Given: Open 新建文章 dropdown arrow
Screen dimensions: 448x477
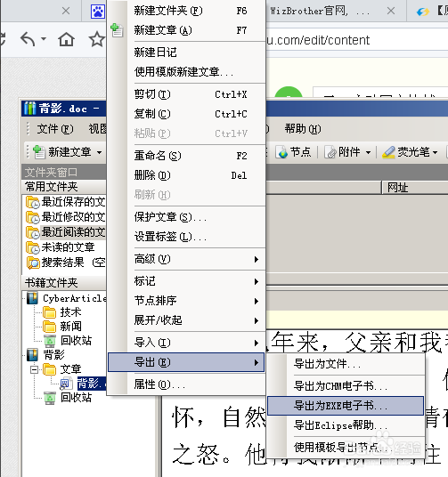Looking at the screenshot, I should tap(99, 152).
